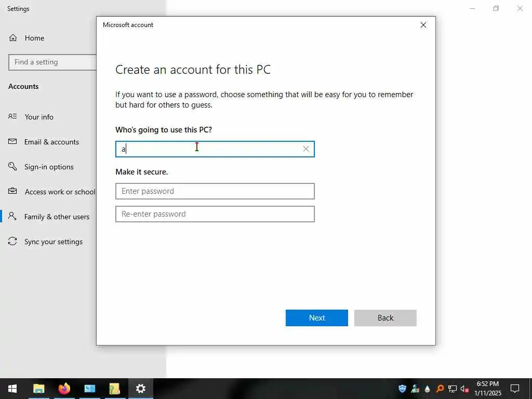Open Sign-in options page
The height and width of the screenshot is (399, 532).
tap(49, 167)
